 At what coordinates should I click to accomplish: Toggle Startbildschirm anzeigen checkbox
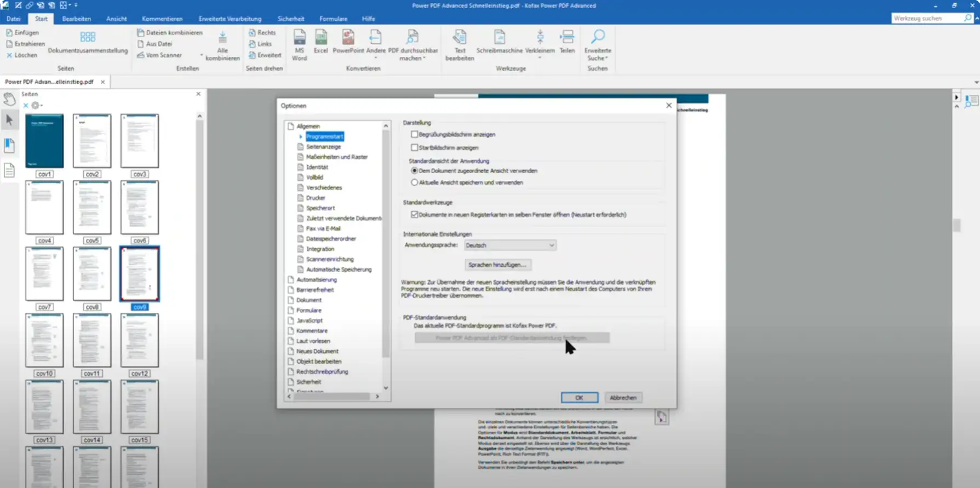[415, 148]
